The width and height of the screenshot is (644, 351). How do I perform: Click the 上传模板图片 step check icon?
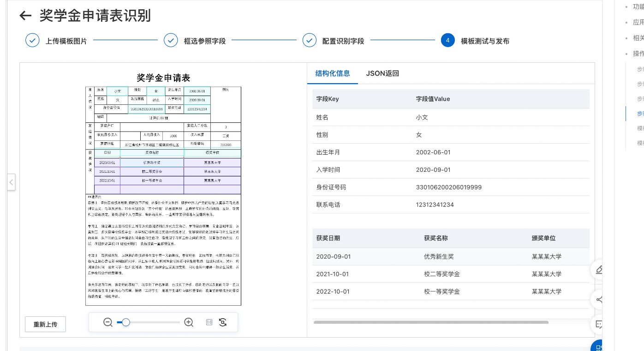tap(32, 40)
